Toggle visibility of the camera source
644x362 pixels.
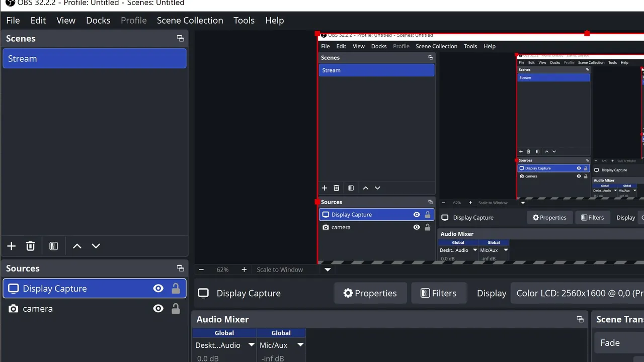[x=158, y=309]
